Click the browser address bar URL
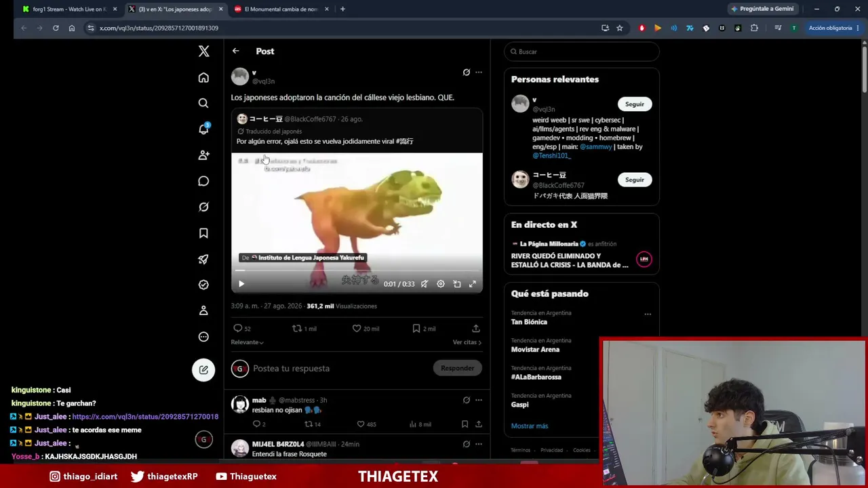The image size is (868, 488). (159, 28)
